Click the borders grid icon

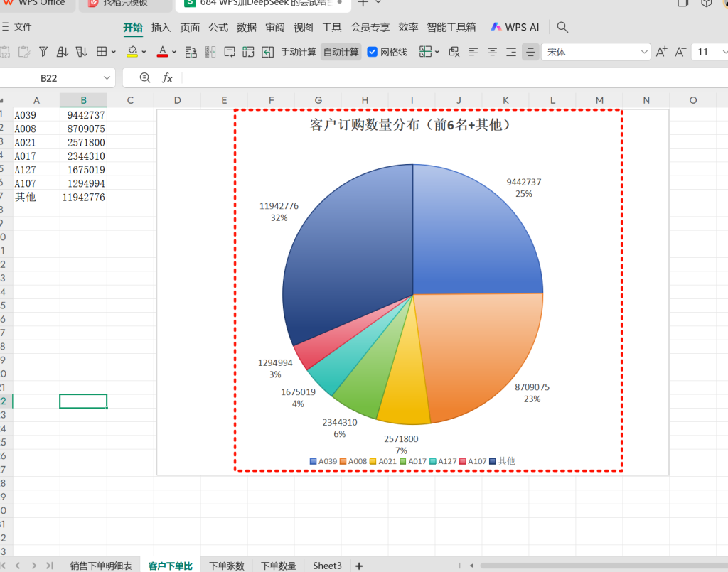click(102, 51)
